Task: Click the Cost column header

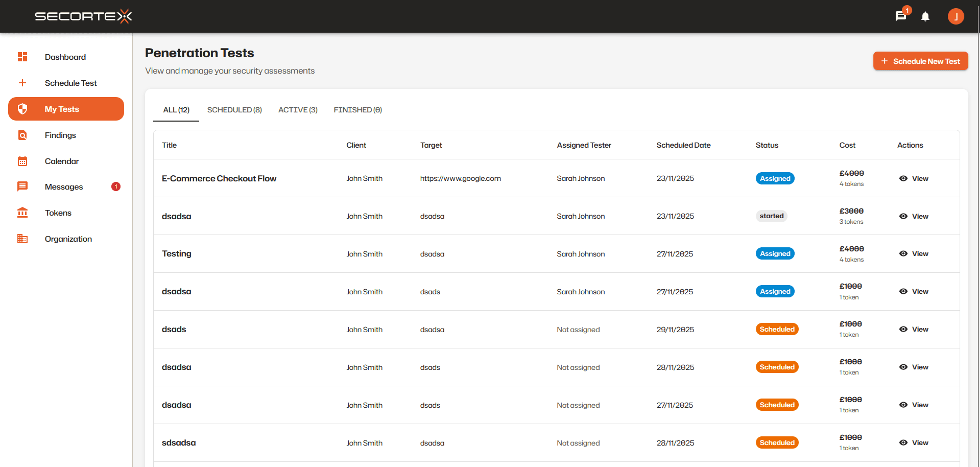Action: click(847, 145)
